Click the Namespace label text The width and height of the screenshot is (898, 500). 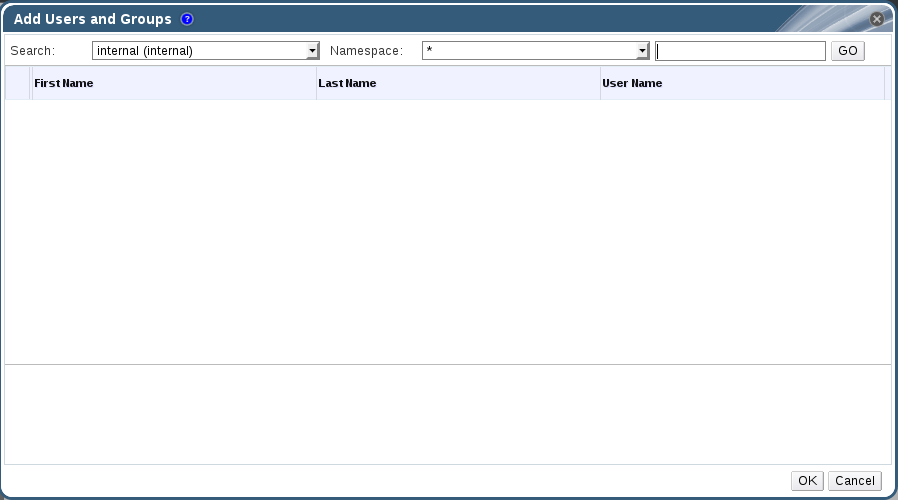366,51
